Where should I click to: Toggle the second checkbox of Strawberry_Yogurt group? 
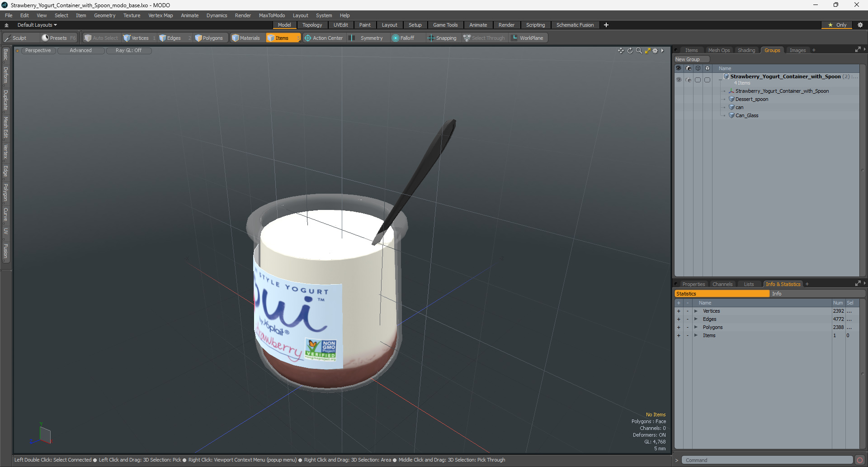(708, 80)
